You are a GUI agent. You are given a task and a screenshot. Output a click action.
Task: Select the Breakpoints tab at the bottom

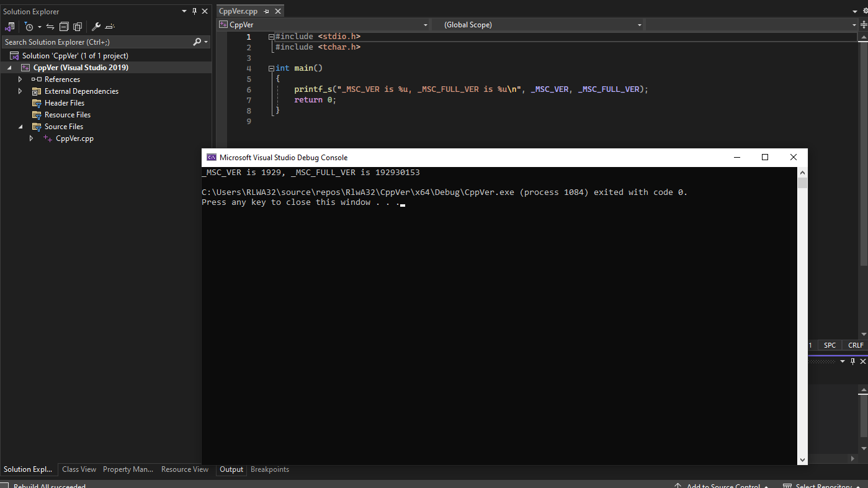[x=269, y=469]
